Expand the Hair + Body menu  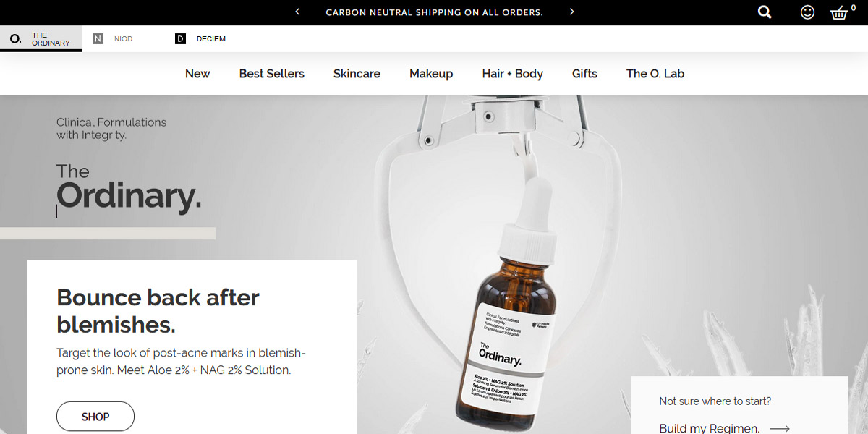[512, 74]
